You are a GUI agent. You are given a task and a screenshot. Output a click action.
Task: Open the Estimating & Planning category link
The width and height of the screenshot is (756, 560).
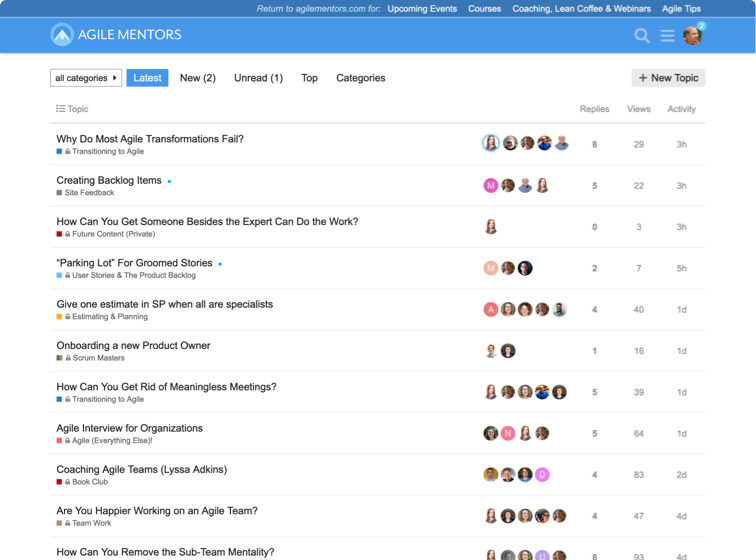pos(109,317)
